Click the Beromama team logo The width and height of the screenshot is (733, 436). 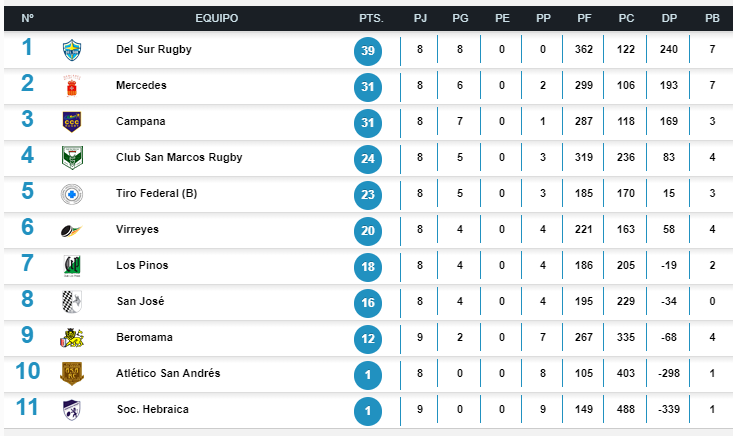[71, 337]
